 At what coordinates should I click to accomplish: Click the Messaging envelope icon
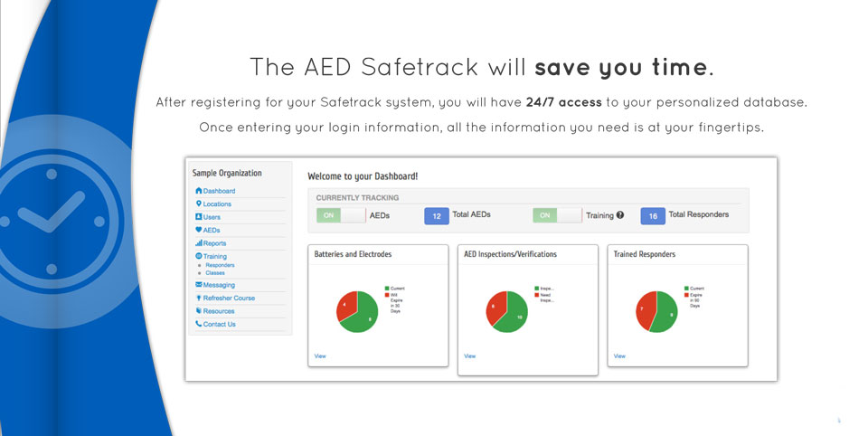pos(199,285)
